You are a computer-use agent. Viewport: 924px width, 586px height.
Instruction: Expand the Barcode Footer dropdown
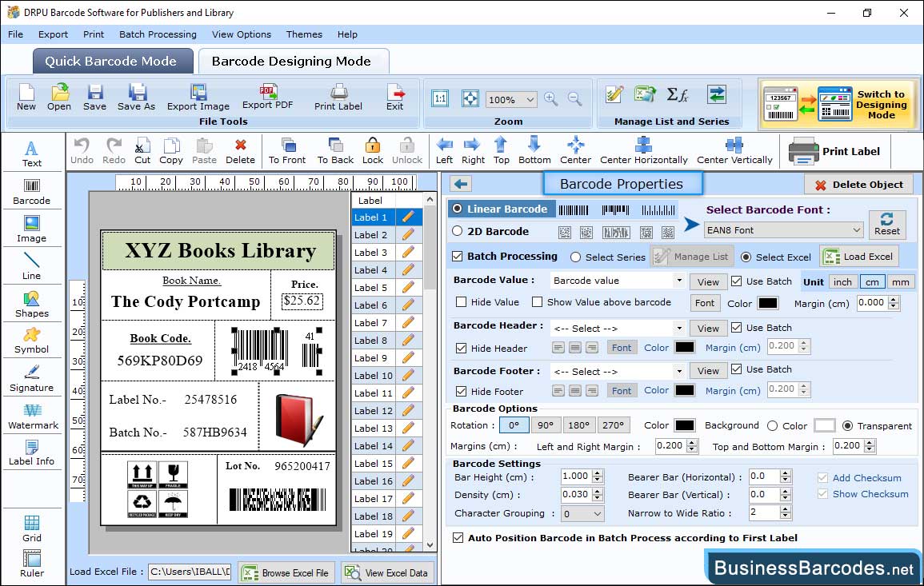679,372
